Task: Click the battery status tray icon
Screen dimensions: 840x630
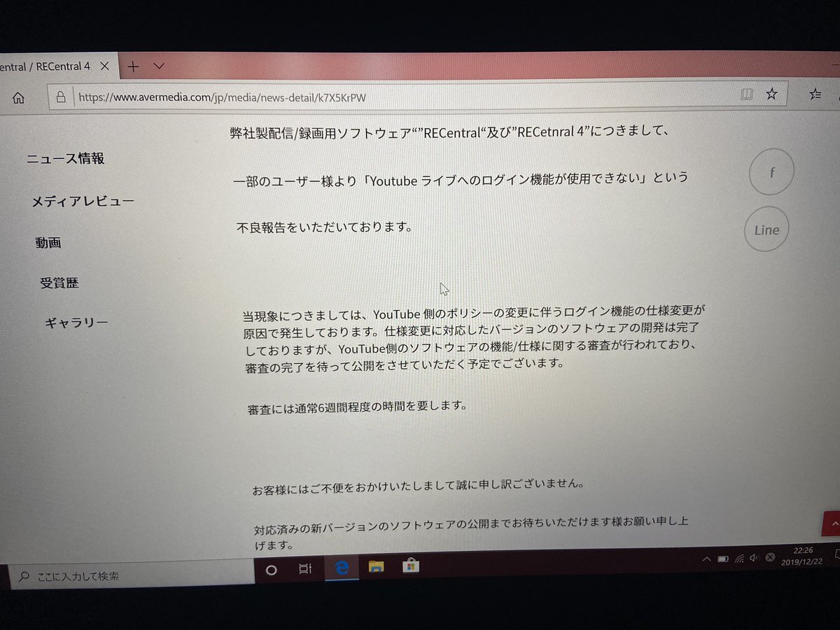Action: point(723,559)
